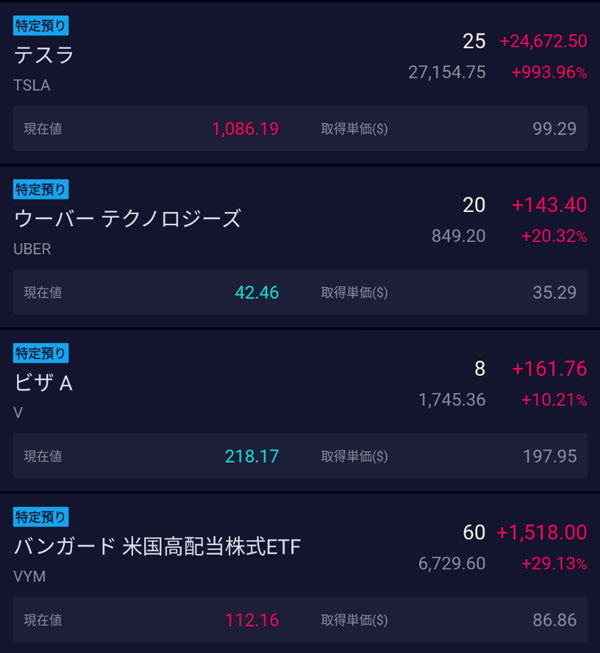
Task: Click Visa current price 218.17
Action: (x=252, y=457)
